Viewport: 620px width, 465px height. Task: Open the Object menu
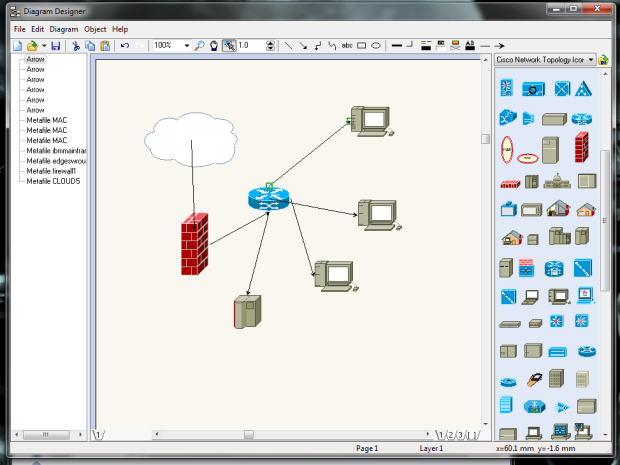95,29
